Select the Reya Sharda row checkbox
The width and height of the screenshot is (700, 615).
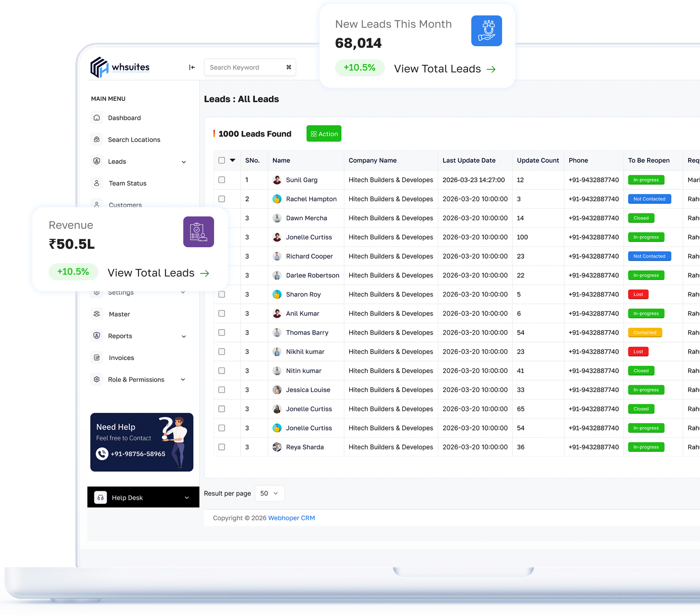point(222,447)
